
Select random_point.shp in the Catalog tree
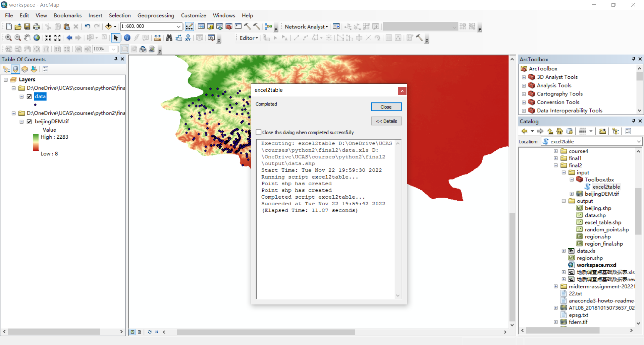click(x=606, y=229)
